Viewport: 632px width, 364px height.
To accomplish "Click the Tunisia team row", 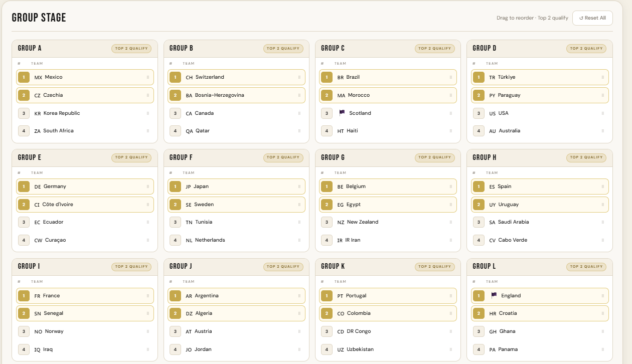I will [236, 222].
